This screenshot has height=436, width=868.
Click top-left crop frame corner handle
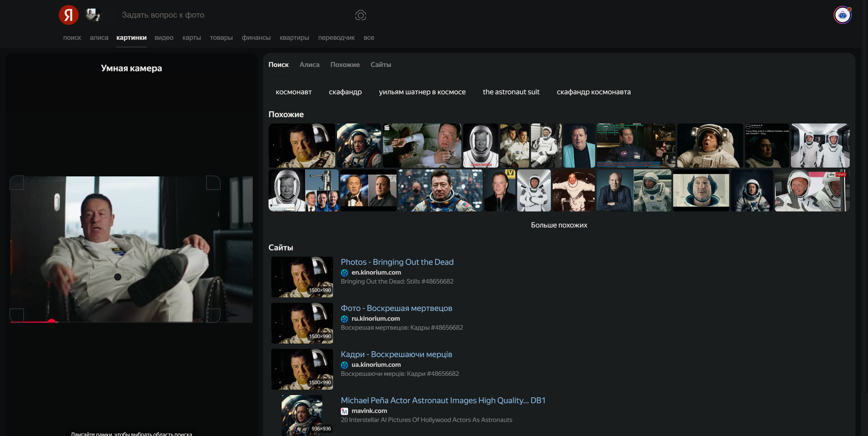point(17,182)
